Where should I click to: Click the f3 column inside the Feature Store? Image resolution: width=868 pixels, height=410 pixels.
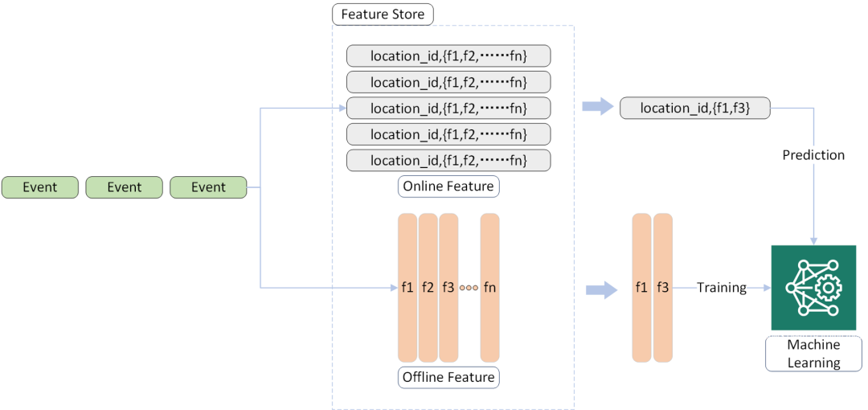pyautogui.click(x=448, y=288)
